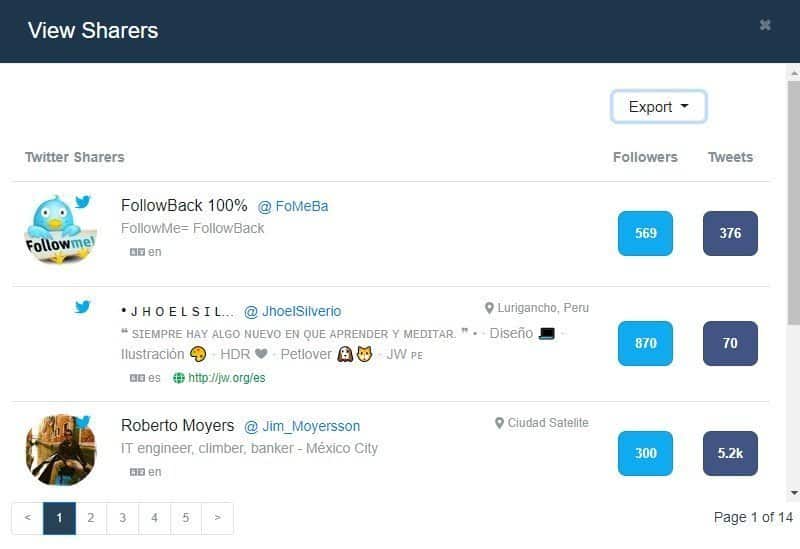Click the 569 followers badge
The image size is (800, 549).
tap(645, 233)
